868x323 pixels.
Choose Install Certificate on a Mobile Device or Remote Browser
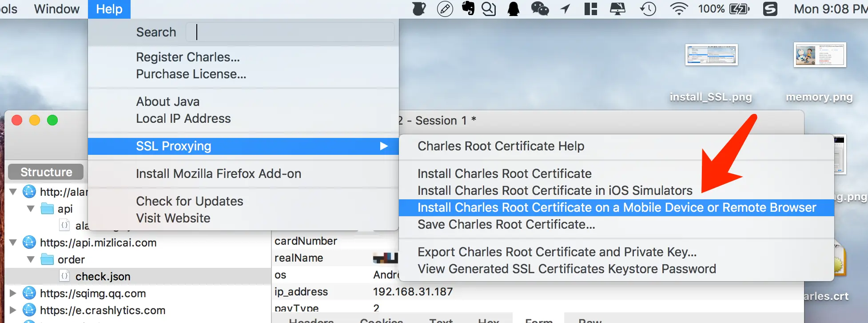[617, 207]
